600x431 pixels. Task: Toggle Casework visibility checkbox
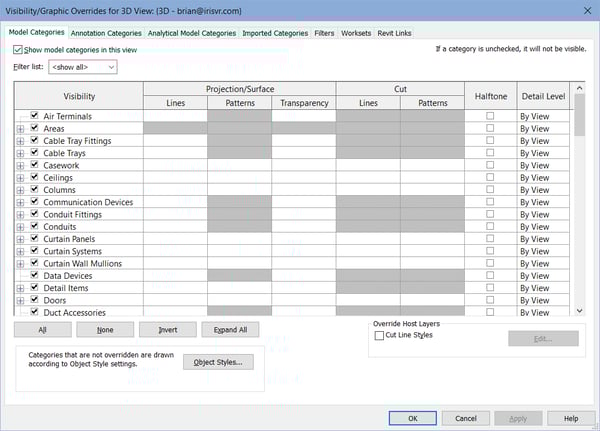[x=34, y=165]
